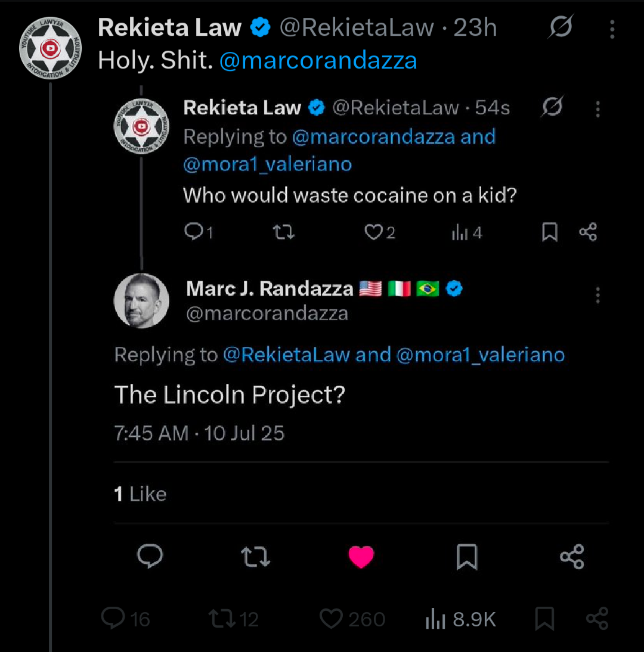Like the quoted tweet with 2 likes
644x652 pixels.
click(x=379, y=232)
